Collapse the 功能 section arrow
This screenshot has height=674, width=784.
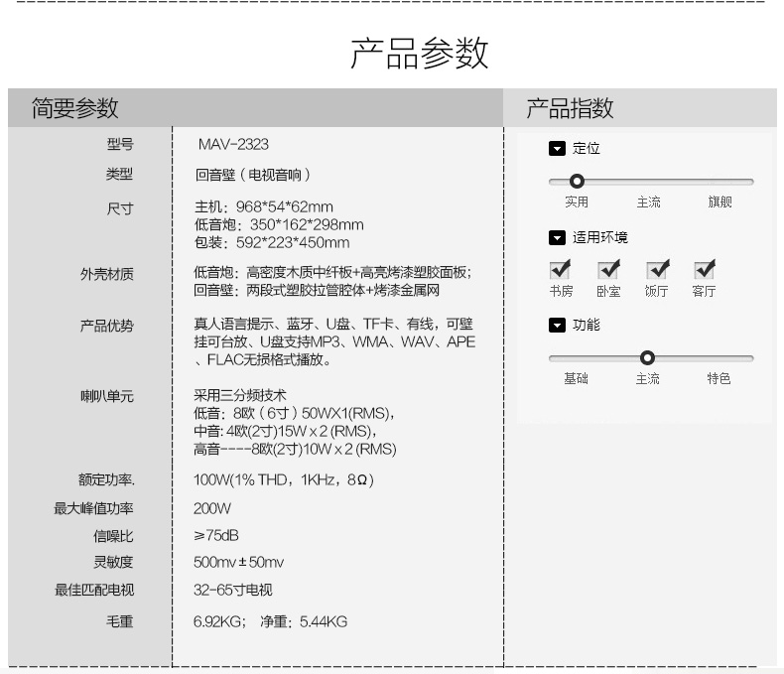coord(557,326)
